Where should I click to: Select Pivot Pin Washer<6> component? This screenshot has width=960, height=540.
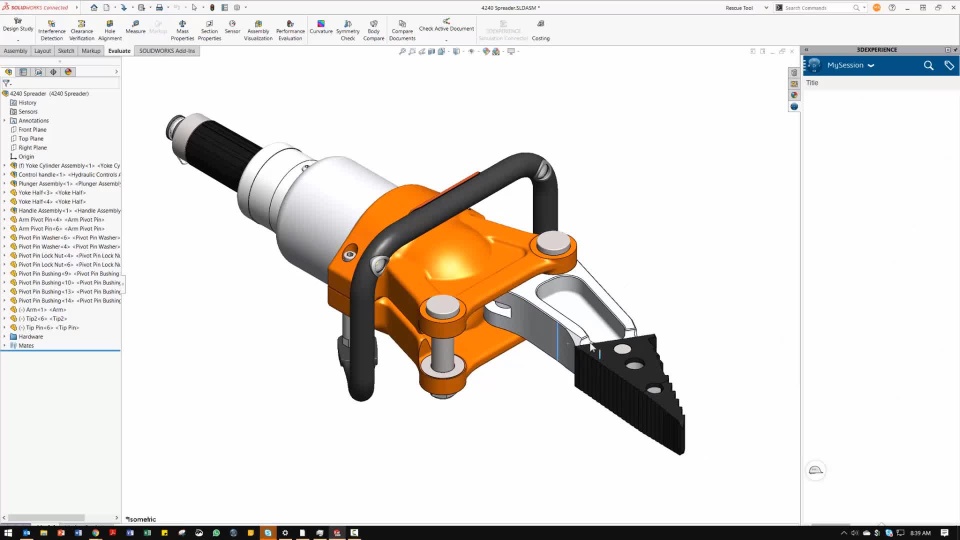(x=65, y=238)
